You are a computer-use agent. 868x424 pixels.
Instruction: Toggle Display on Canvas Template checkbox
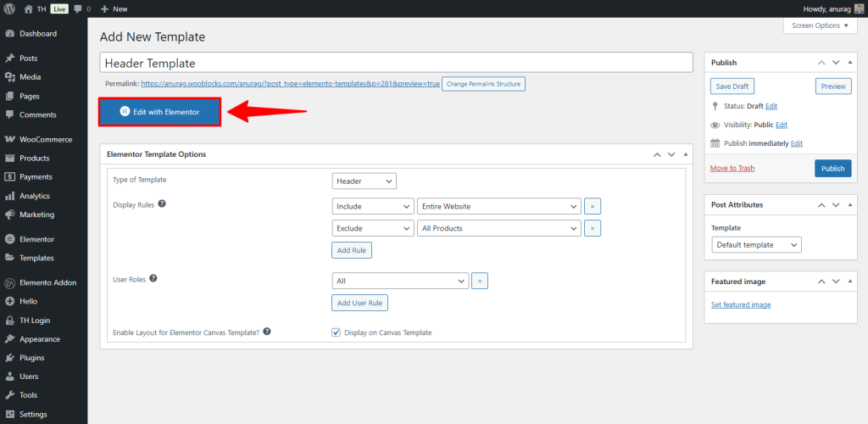point(337,332)
